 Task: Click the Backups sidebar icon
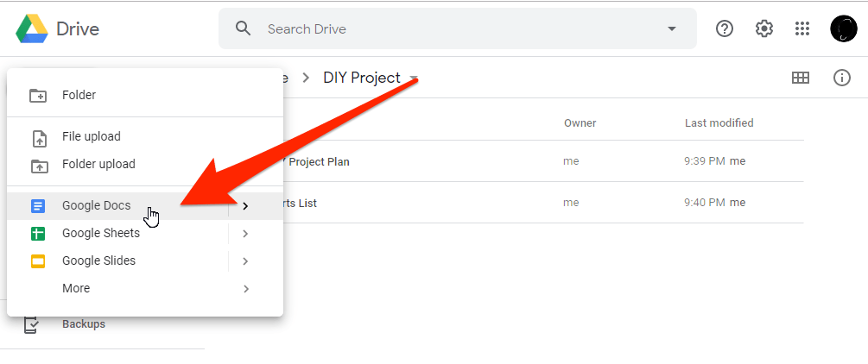[x=32, y=324]
